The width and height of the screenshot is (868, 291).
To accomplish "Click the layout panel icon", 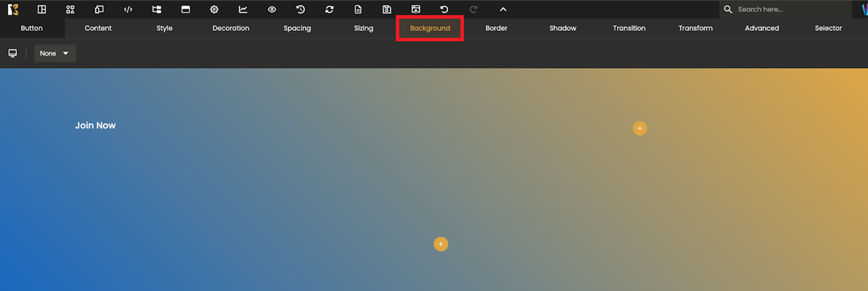I will tap(42, 10).
